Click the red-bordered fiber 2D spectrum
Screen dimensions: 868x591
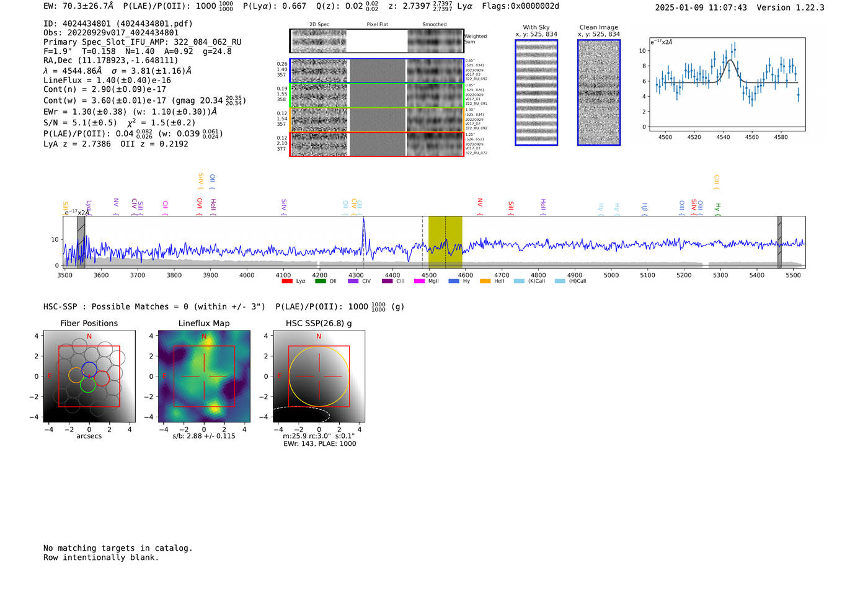click(319, 144)
